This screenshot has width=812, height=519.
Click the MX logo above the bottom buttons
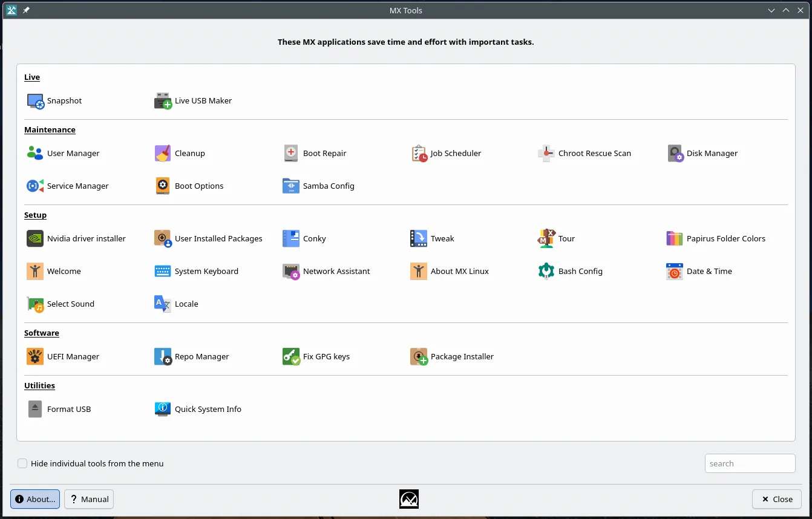tap(408, 498)
